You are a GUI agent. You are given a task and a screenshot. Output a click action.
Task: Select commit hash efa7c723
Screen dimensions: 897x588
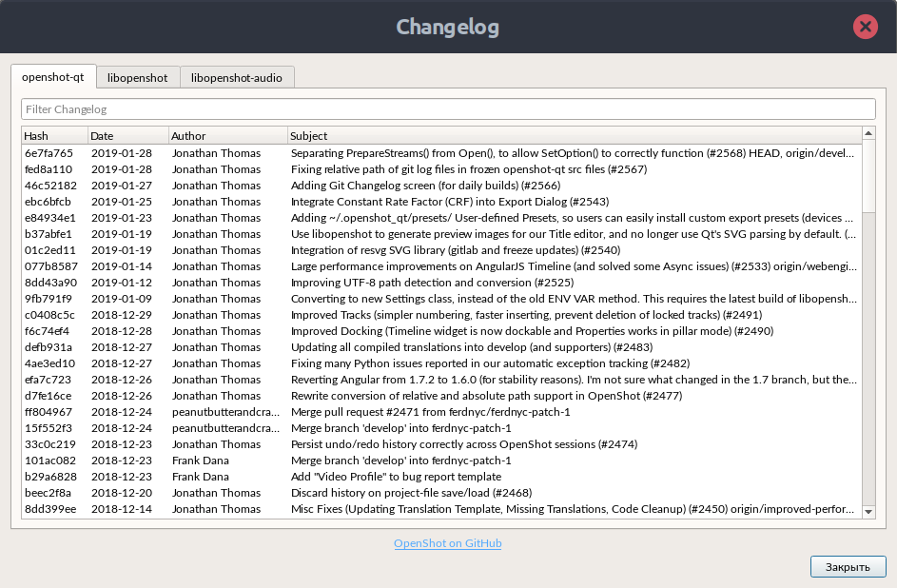[x=49, y=380]
